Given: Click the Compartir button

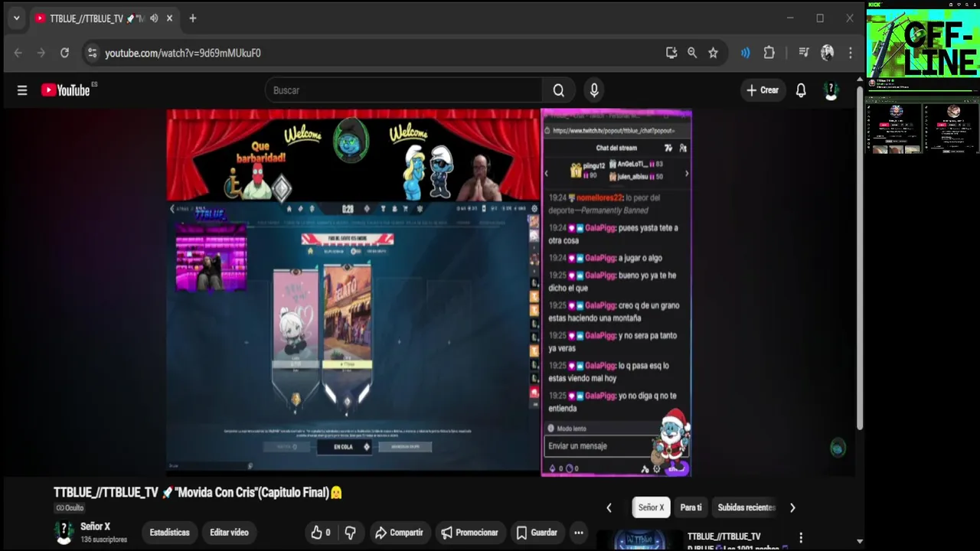Looking at the screenshot, I should pos(398,533).
